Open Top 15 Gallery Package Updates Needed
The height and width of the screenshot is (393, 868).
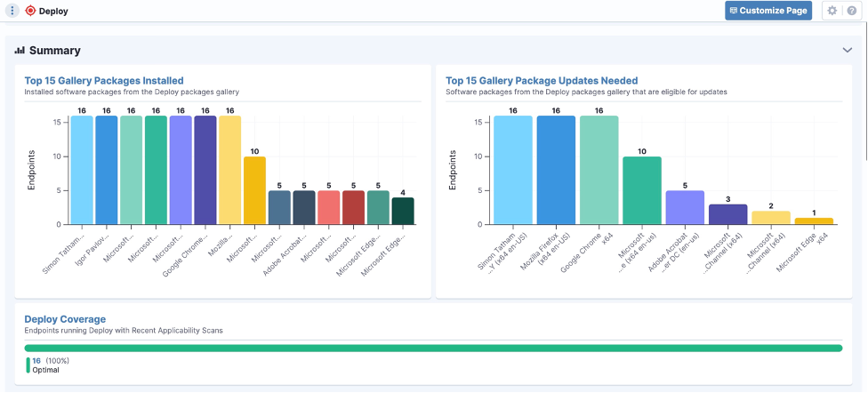pyautogui.click(x=542, y=81)
